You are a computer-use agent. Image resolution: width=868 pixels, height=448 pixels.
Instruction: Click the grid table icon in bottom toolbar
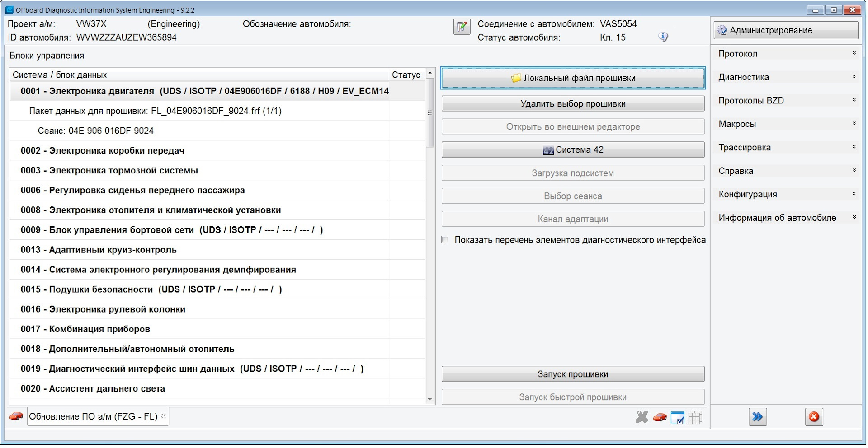695,417
